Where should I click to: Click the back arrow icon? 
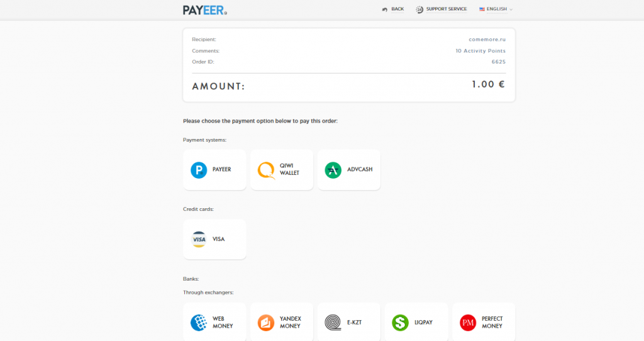tap(385, 9)
